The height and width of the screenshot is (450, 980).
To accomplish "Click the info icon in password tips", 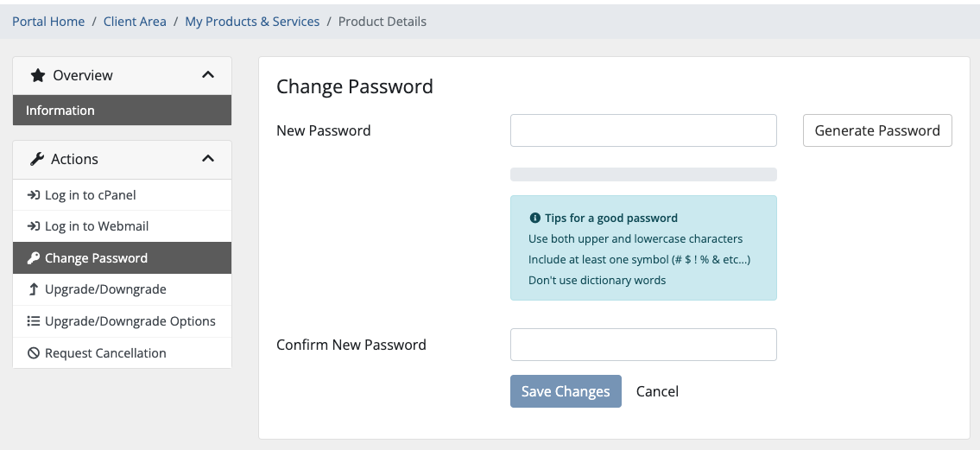I will [x=534, y=219].
